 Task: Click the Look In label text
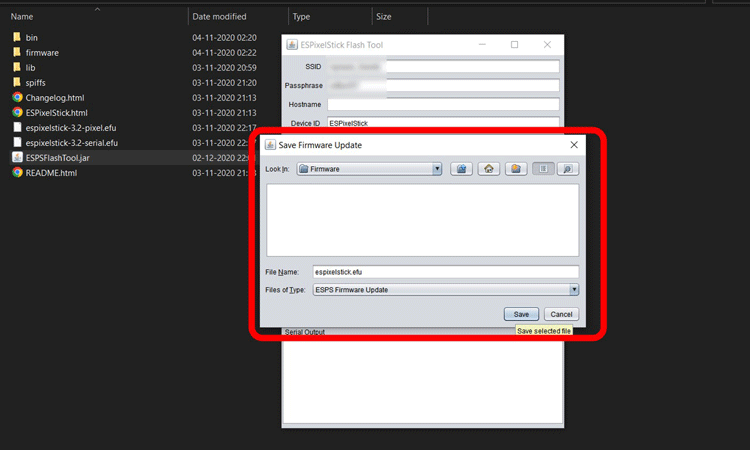(x=277, y=169)
